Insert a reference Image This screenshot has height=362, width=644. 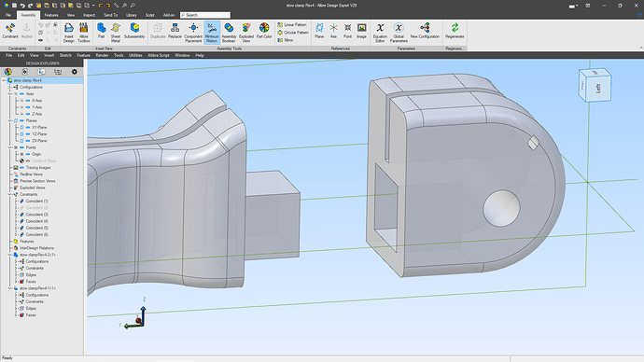point(361,31)
